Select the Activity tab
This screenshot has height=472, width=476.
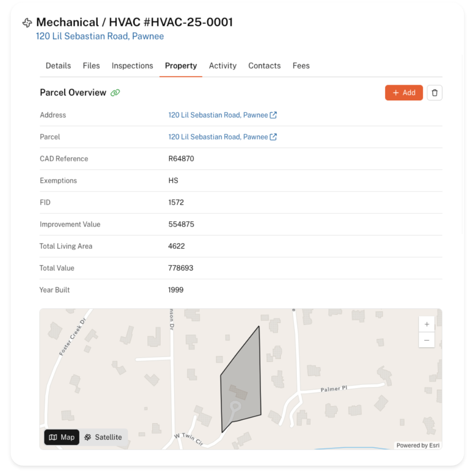222,66
